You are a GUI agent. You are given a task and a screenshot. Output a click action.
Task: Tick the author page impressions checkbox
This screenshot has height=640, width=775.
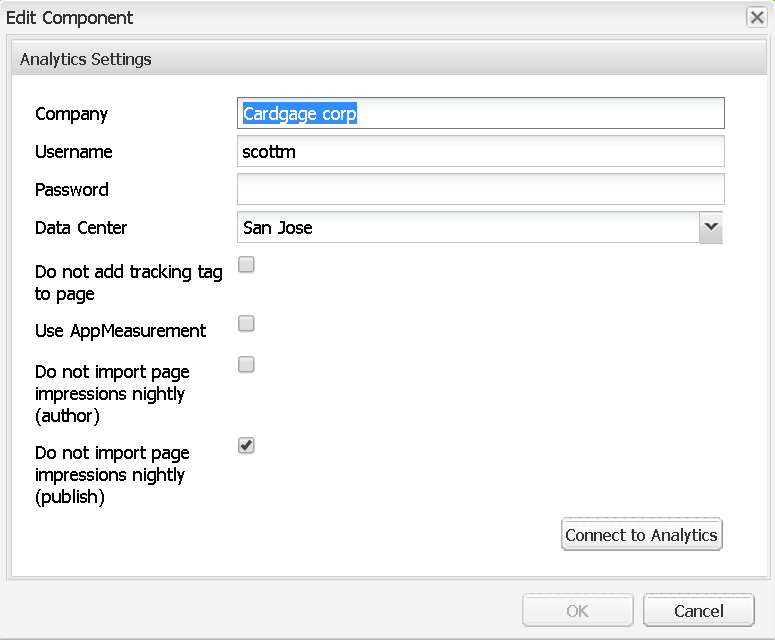tap(246, 364)
